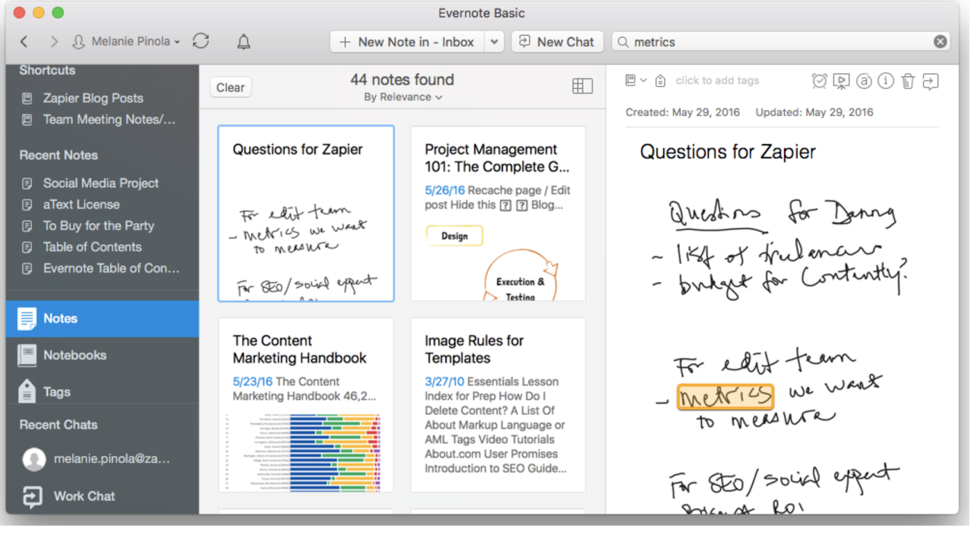Open the notebook selector dropdown in note
The width and height of the screenshot is (980, 545).
636,80
